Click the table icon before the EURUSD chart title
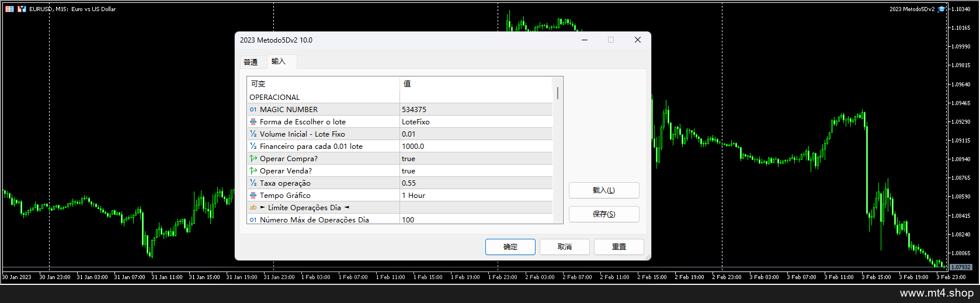The height and width of the screenshot is (303, 980). [x=9, y=9]
